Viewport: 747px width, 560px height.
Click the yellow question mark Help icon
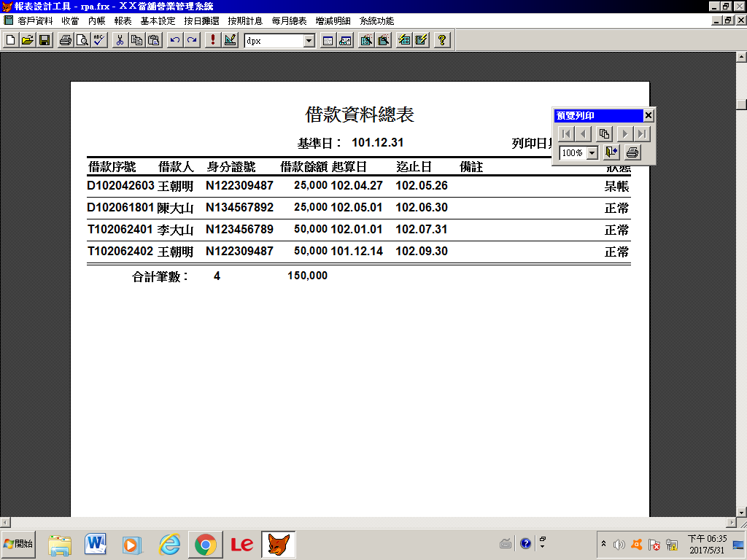441,40
